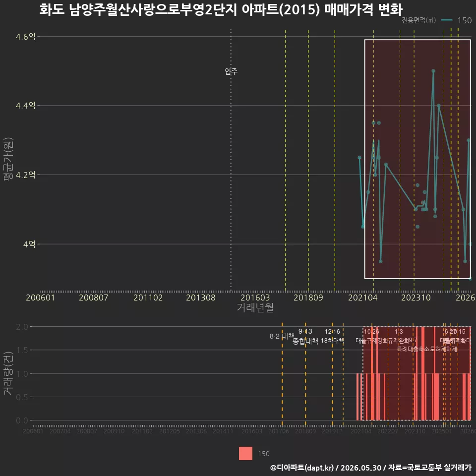Viewport: 476px width, 476px height.
Task: Click '201809' on the price chart x-axis
Action: [x=308, y=297]
